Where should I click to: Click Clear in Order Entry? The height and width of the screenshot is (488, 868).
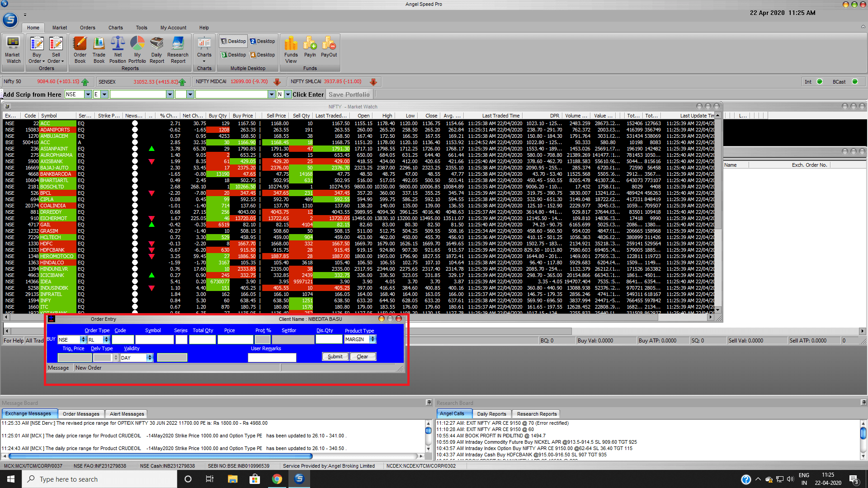pos(363,357)
